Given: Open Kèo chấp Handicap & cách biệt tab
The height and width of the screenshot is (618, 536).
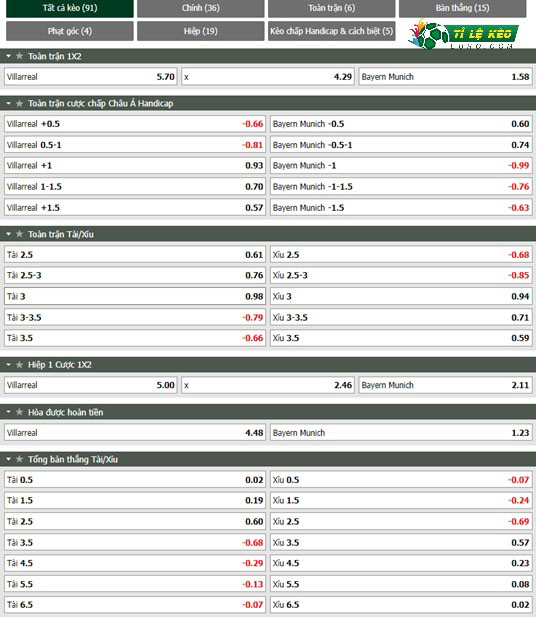Looking at the screenshot, I should 331,31.
